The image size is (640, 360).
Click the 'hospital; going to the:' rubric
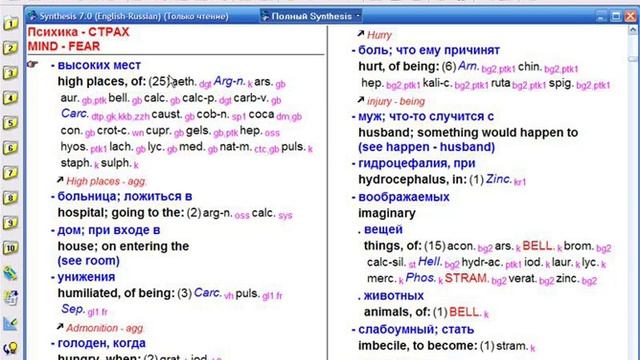(x=121, y=213)
